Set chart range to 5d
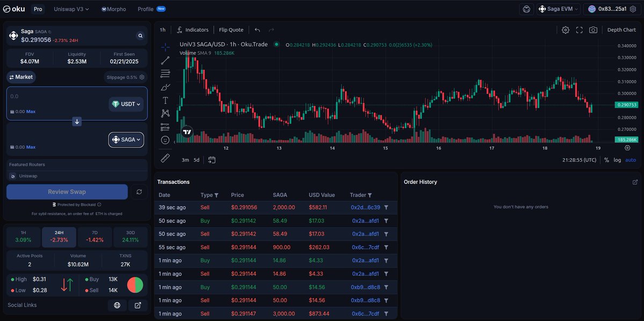The width and height of the screenshot is (644, 321). point(197,160)
